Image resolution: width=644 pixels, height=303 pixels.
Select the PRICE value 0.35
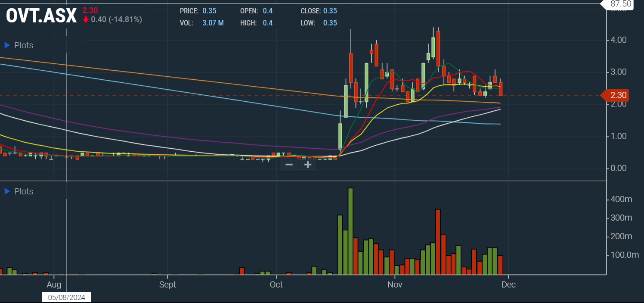point(209,11)
